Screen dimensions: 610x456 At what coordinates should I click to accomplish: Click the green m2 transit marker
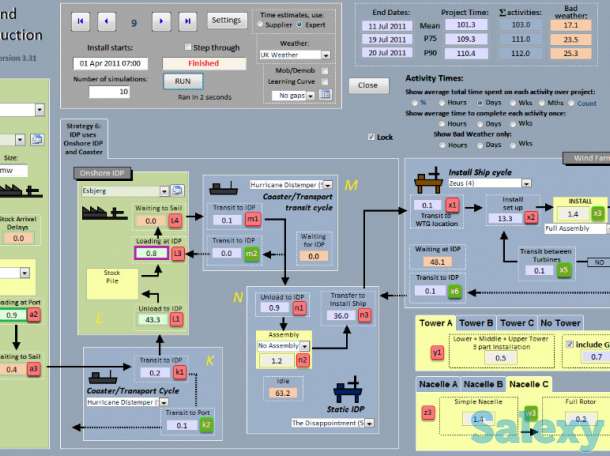pos(252,254)
